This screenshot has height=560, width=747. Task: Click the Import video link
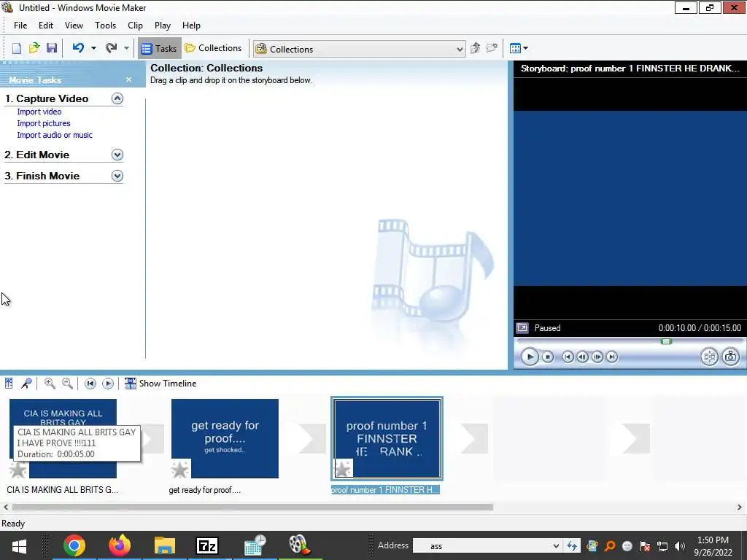point(39,112)
